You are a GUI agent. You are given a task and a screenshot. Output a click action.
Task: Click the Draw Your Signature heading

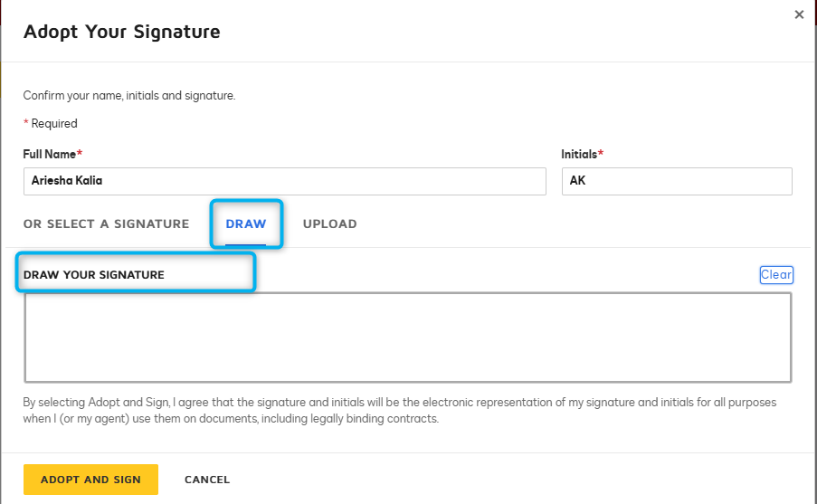click(94, 275)
